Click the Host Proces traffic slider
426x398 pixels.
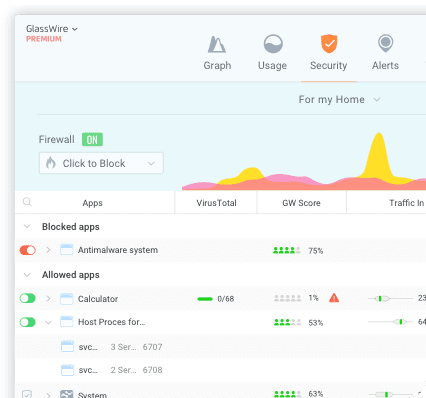tap(390, 322)
